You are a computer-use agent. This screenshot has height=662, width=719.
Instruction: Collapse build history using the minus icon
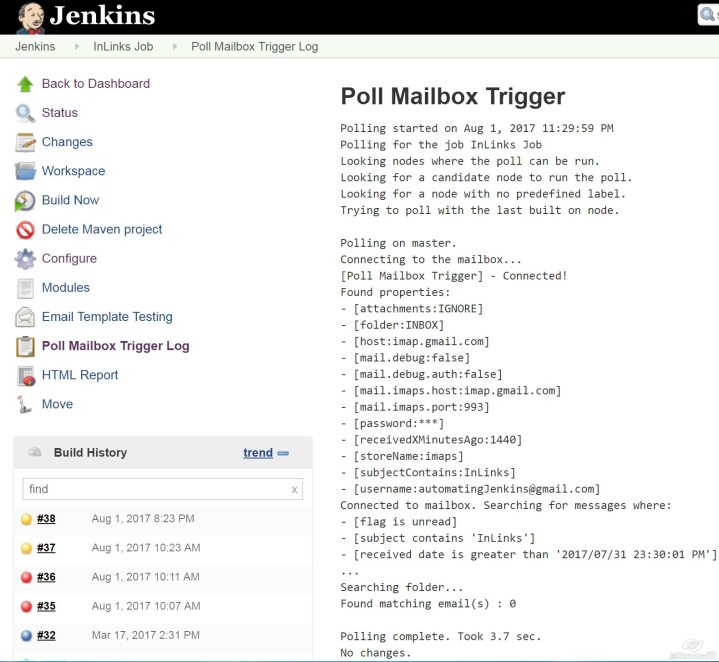pos(283,453)
